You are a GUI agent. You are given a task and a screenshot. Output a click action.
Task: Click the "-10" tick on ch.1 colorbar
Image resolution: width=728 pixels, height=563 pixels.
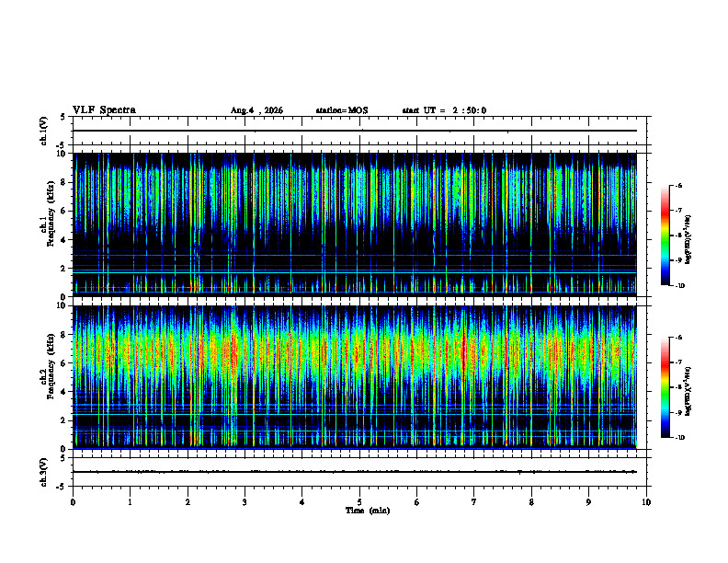[679, 286]
